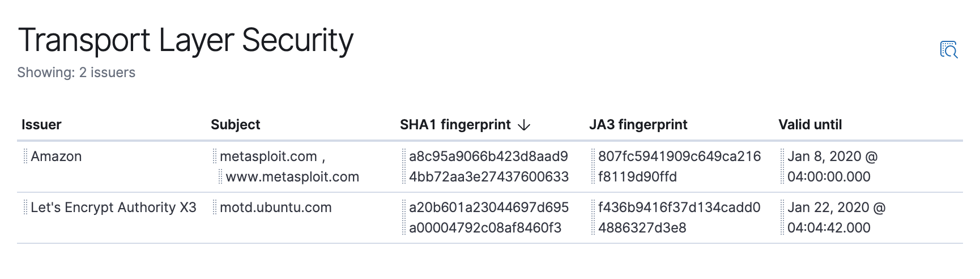Image resolution: width=980 pixels, height=279 pixels.
Task: Click drag handle beside metasploit.com subject
Action: (215, 156)
